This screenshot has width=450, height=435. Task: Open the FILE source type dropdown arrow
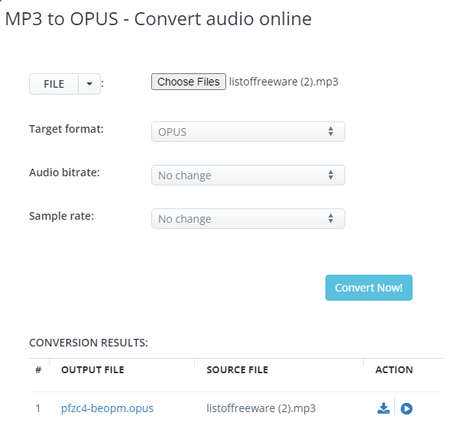(x=89, y=84)
